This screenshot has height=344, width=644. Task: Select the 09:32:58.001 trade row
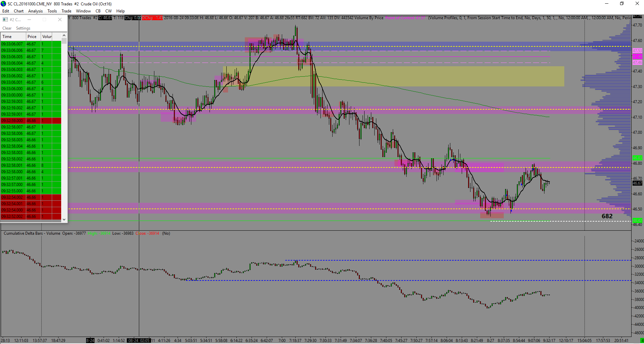tap(31, 165)
